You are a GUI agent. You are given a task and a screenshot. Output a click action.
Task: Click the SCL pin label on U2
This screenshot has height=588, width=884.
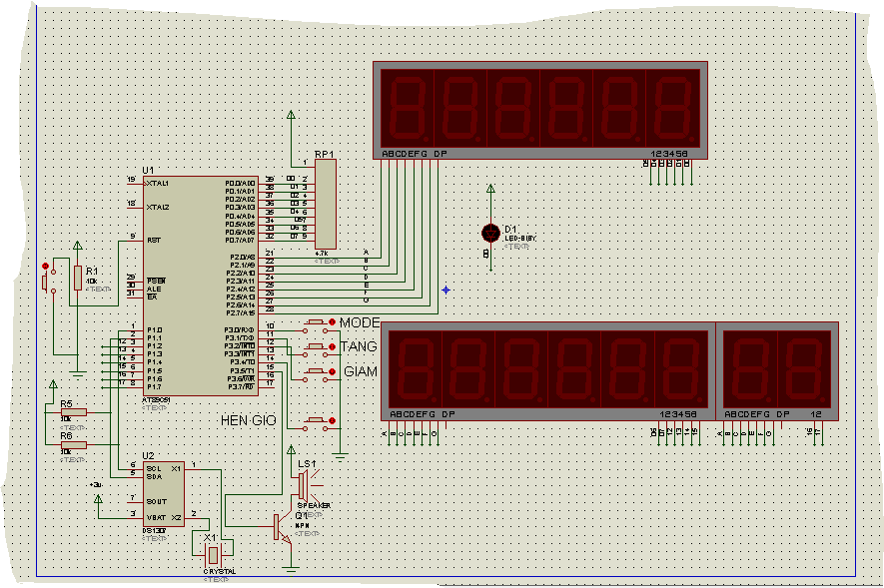[x=154, y=468]
